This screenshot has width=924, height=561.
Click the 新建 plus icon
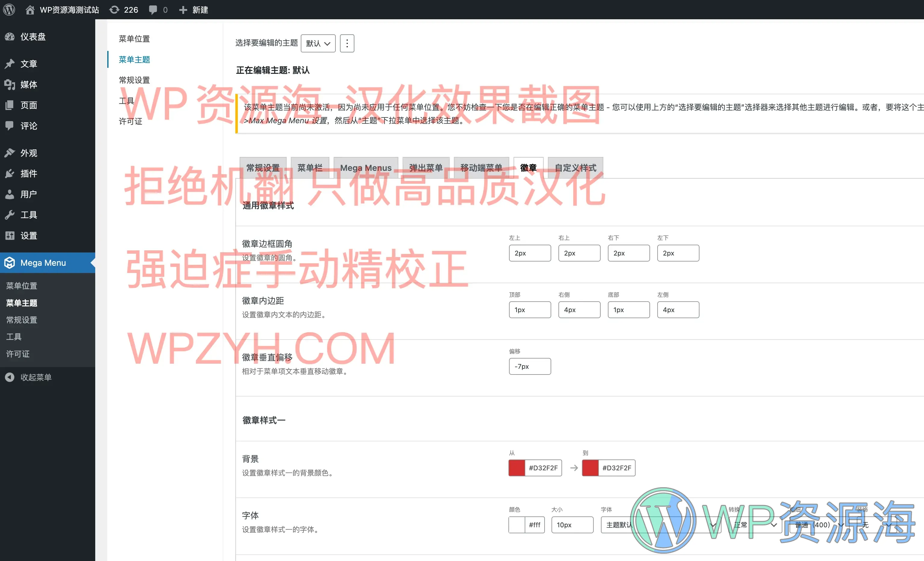tap(183, 10)
